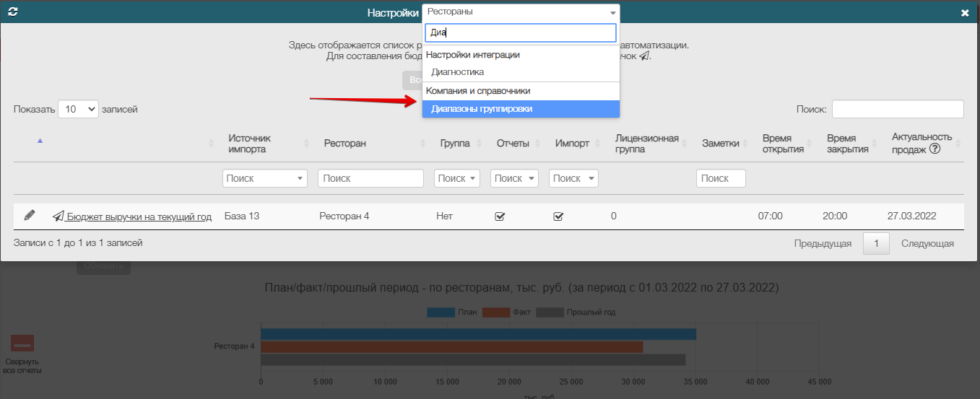This screenshot has height=399, width=980.
Task: Focus the dropdown search field containing Диа
Action: pyautogui.click(x=521, y=32)
